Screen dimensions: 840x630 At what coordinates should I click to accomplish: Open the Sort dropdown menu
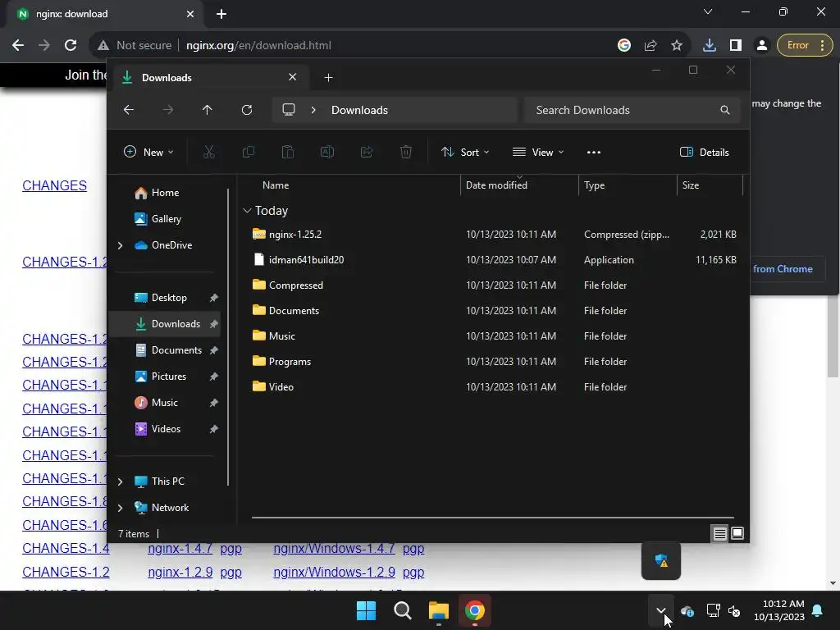click(464, 152)
